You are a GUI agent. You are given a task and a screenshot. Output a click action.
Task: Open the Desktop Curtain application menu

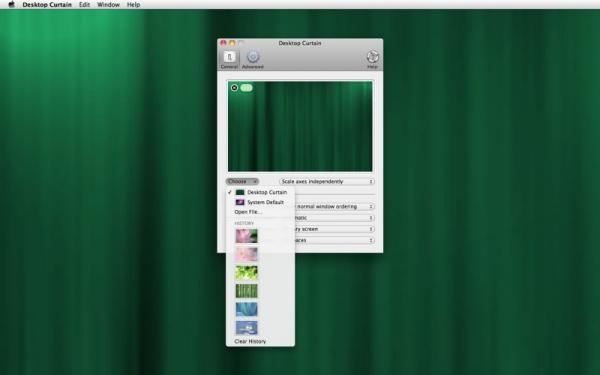[x=47, y=5]
